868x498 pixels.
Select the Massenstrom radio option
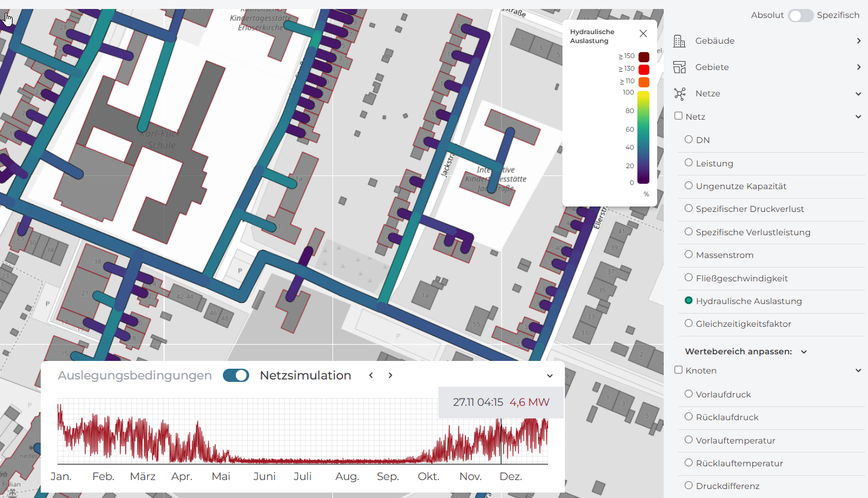click(x=688, y=255)
